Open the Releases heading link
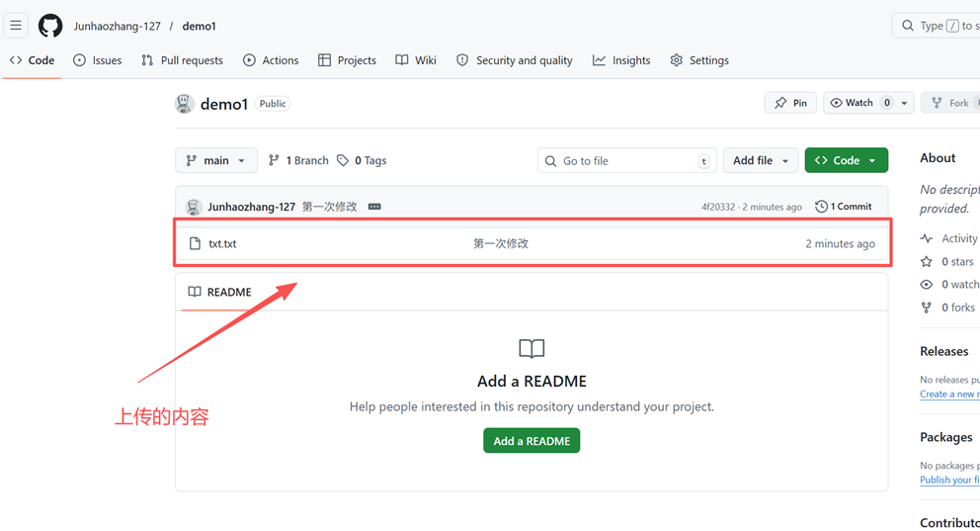Screen dimensions: 980x531 click(943, 351)
